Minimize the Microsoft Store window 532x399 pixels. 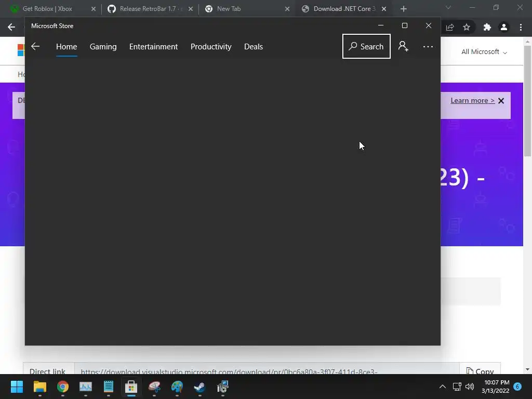coord(381,25)
